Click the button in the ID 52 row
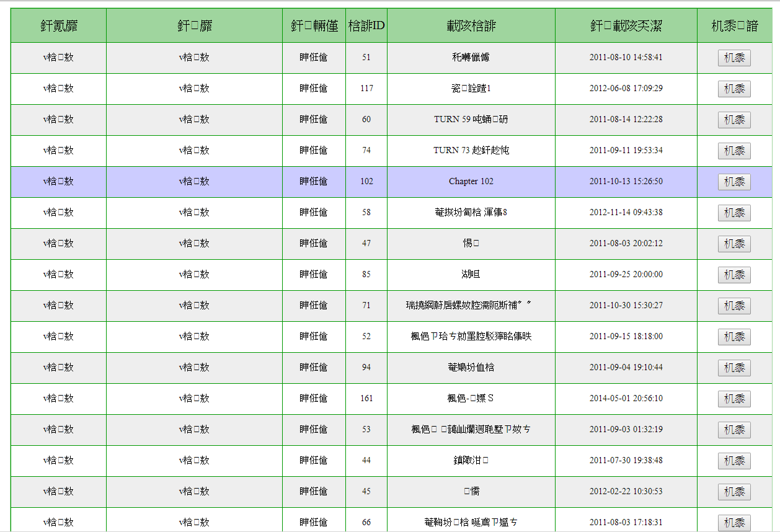This screenshot has width=780, height=532. tap(734, 337)
